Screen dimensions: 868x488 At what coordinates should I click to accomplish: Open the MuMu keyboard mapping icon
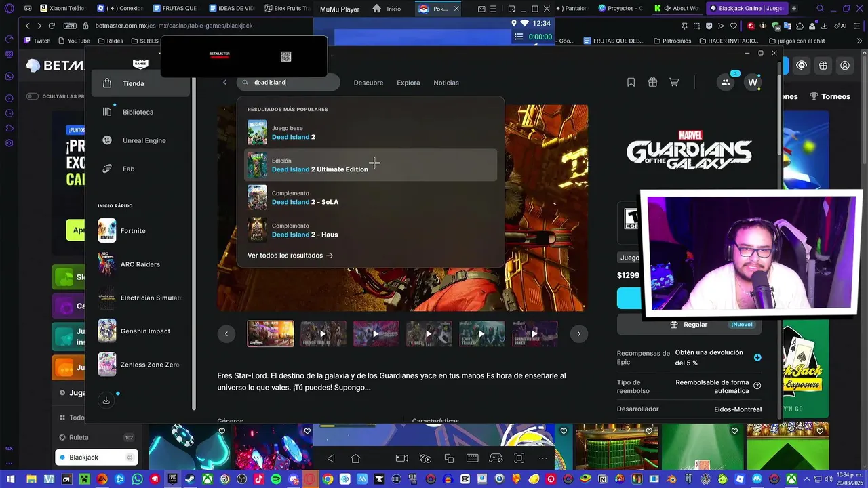tap(473, 459)
